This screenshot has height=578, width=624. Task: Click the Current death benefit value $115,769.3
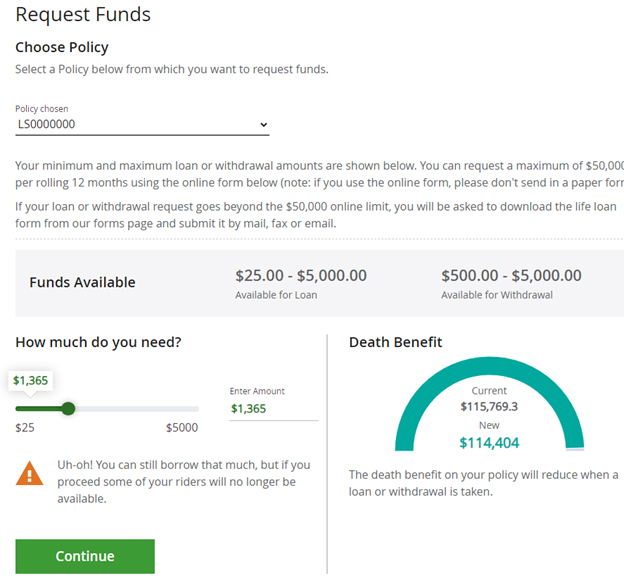(489, 407)
